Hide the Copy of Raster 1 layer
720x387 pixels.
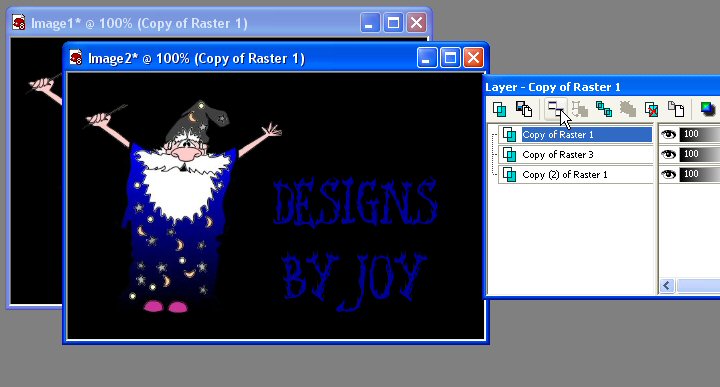pos(668,135)
